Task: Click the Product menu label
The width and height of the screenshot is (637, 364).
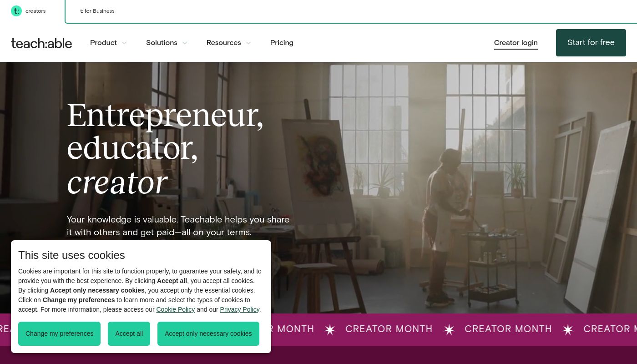Action: pyautogui.click(x=103, y=43)
